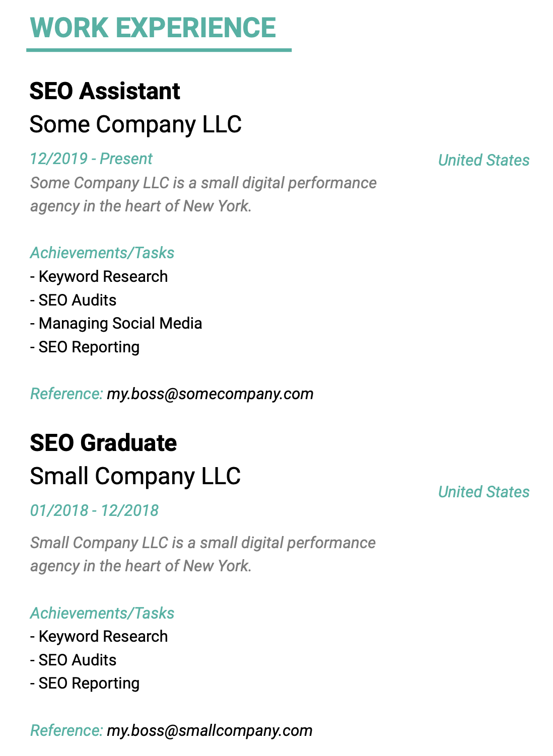Select the SEO Assistant job title
Screen dimensions: 553x756
(105, 91)
